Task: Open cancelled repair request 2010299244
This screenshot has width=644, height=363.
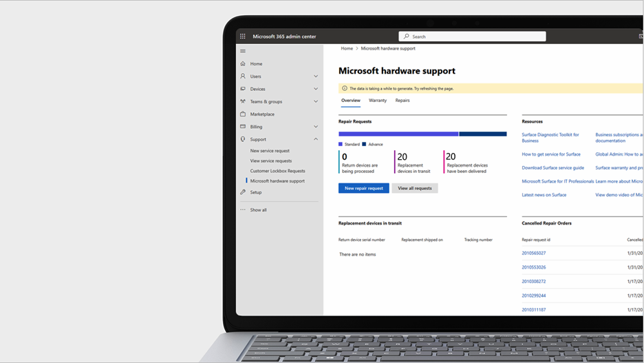Action: click(533, 295)
